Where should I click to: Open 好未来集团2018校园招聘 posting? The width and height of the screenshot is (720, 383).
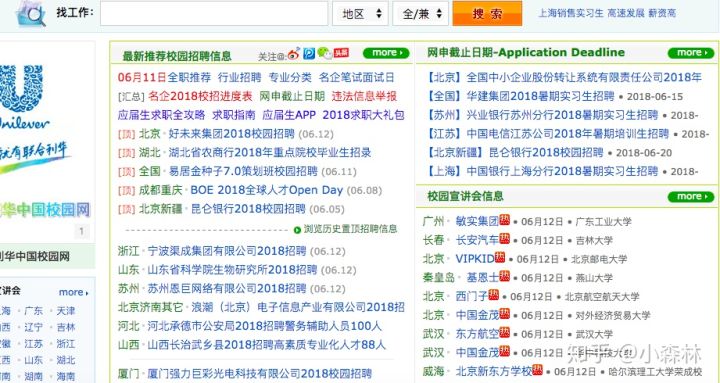pos(231,134)
